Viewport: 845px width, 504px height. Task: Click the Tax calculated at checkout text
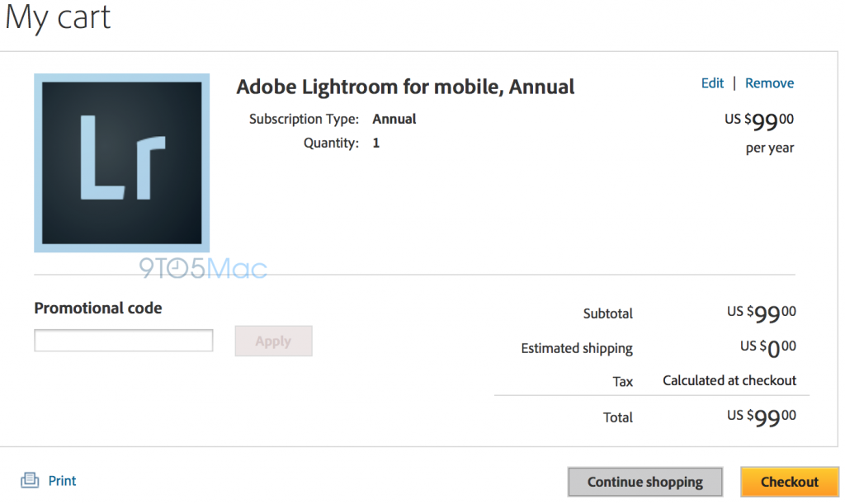tap(729, 380)
